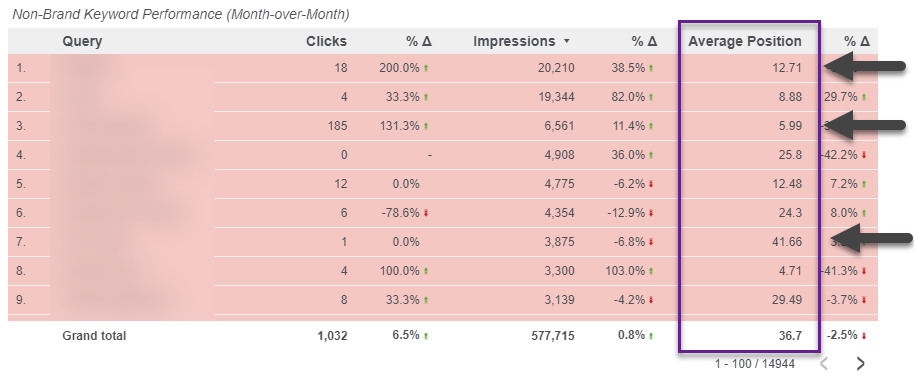Image resolution: width=914 pixels, height=378 pixels.
Task: Click the Impressions column header
Action: tap(514, 41)
